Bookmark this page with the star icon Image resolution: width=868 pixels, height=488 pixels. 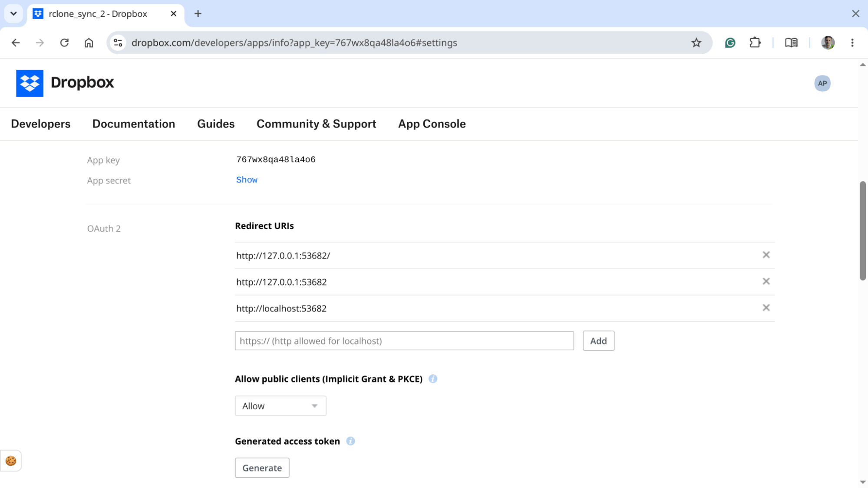(x=696, y=43)
